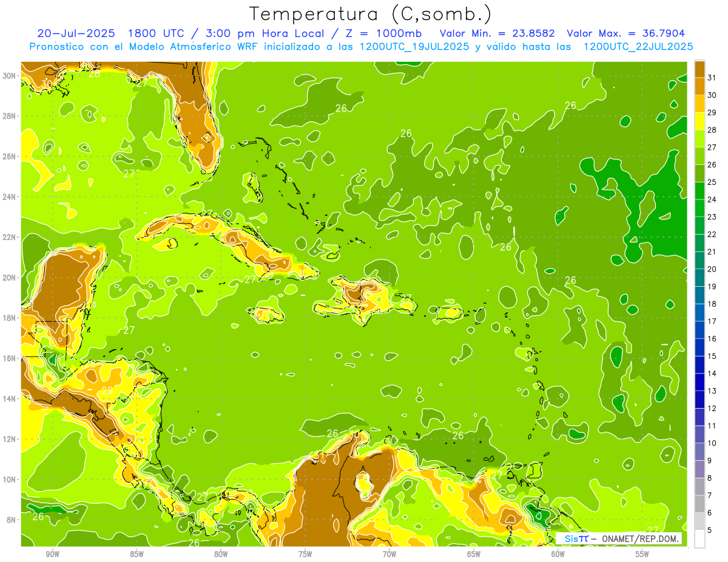
Task: Click the '17' color scale label
Action: tap(712, 321)
